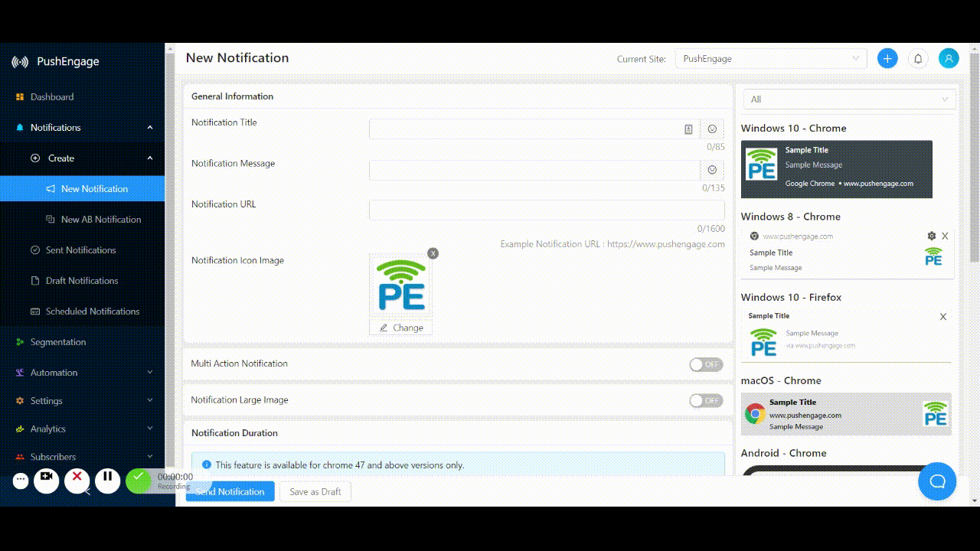
Task: Click the blue plus add button
Action: 887,58
